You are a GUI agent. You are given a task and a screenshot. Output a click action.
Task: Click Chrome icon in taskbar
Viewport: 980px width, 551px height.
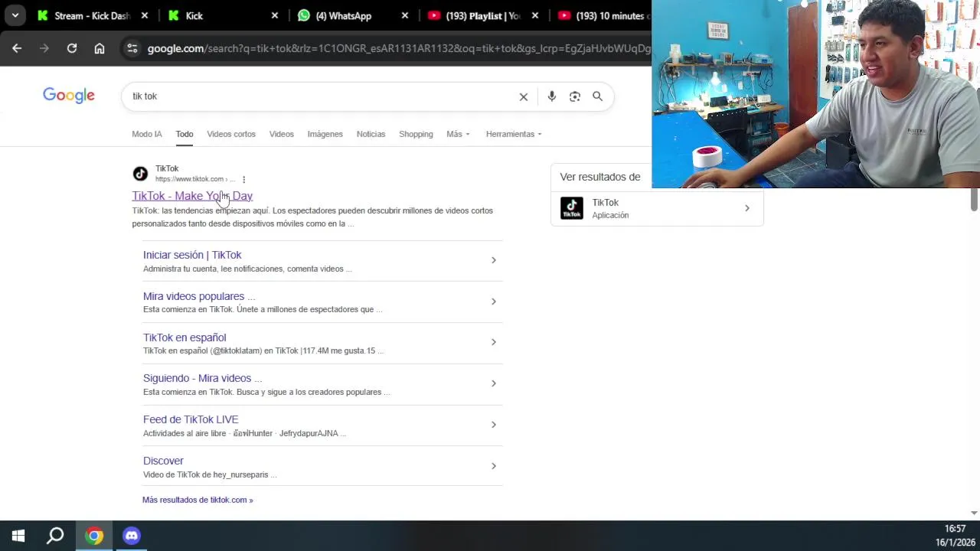point(94,536)
